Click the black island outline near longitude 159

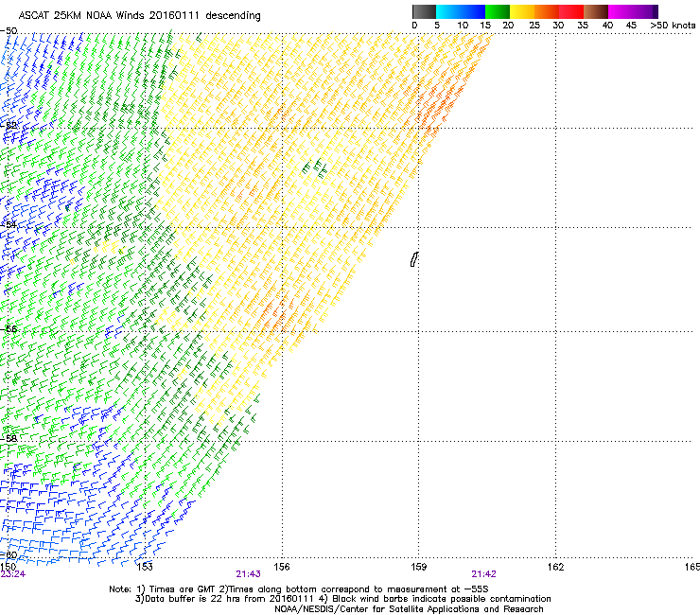(x=414, y=259)
